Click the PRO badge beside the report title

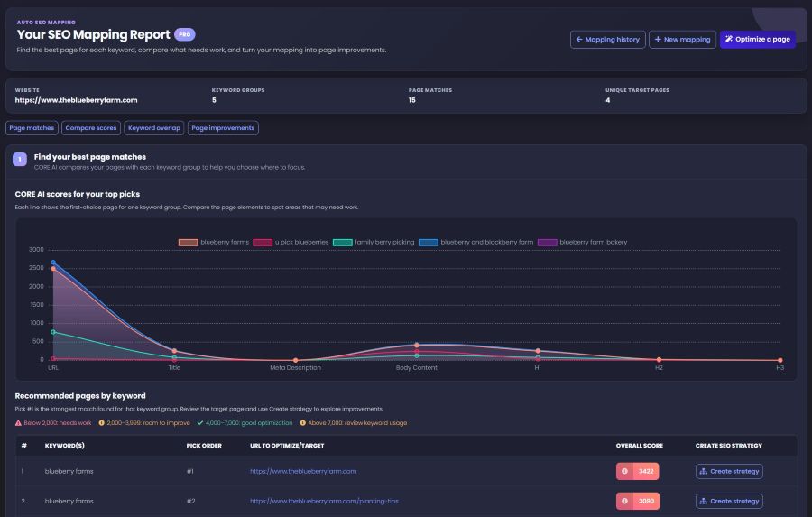click(184, 34)
